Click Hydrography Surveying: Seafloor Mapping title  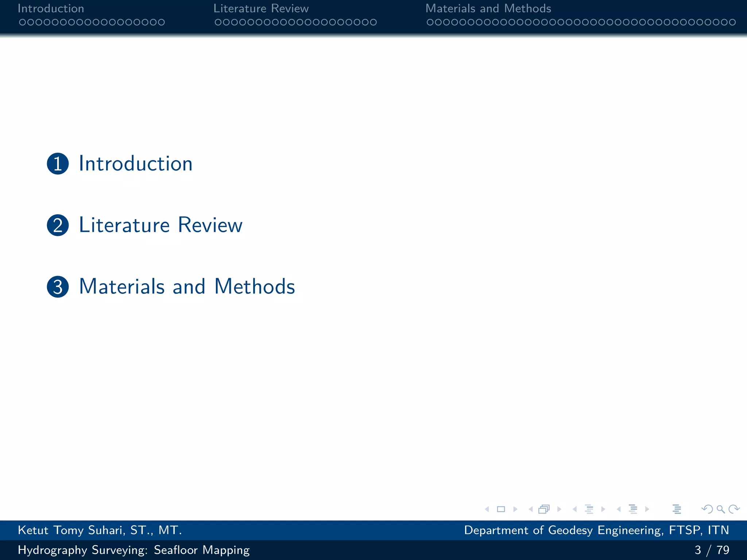click(133, 550)
